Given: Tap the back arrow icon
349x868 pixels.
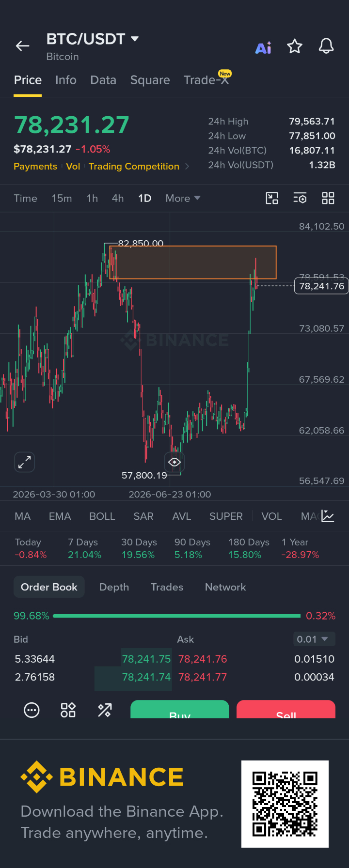Looking at the screenshot, I should (x=23, y=46).
